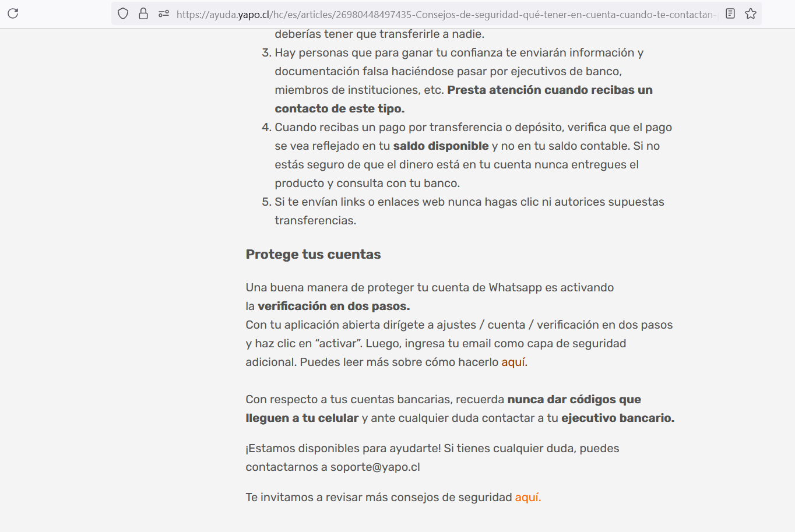Click the bold 'Presta atención cuando recibas un' text
The height and width of the screenshot is (532, 795).
click(550, 90)
